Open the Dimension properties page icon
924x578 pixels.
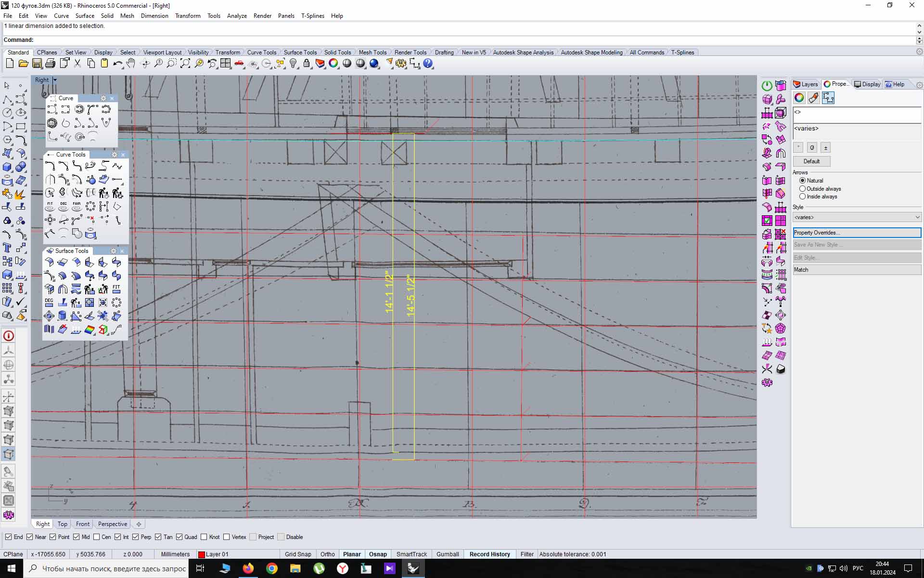(828, 98)
